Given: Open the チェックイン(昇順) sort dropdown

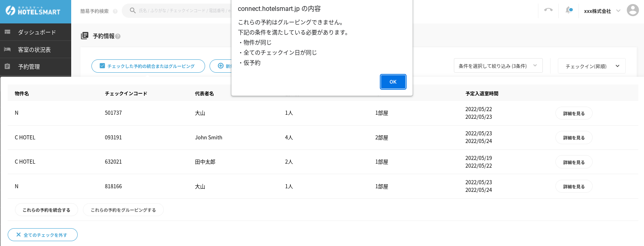Looking at the screenshot, I should coord(591,66).
